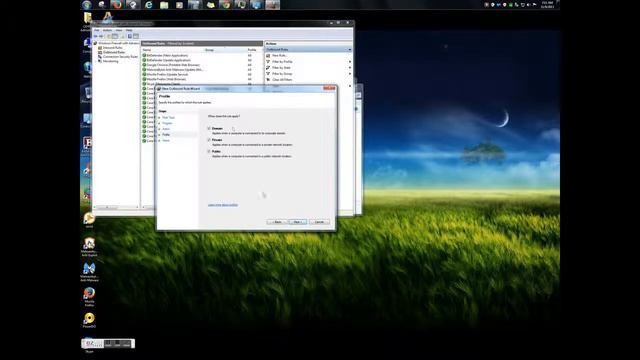Click the Show/Hide Action Pane toolbar icon
This screenshot has height=360, width=640.
coord(136,36)
